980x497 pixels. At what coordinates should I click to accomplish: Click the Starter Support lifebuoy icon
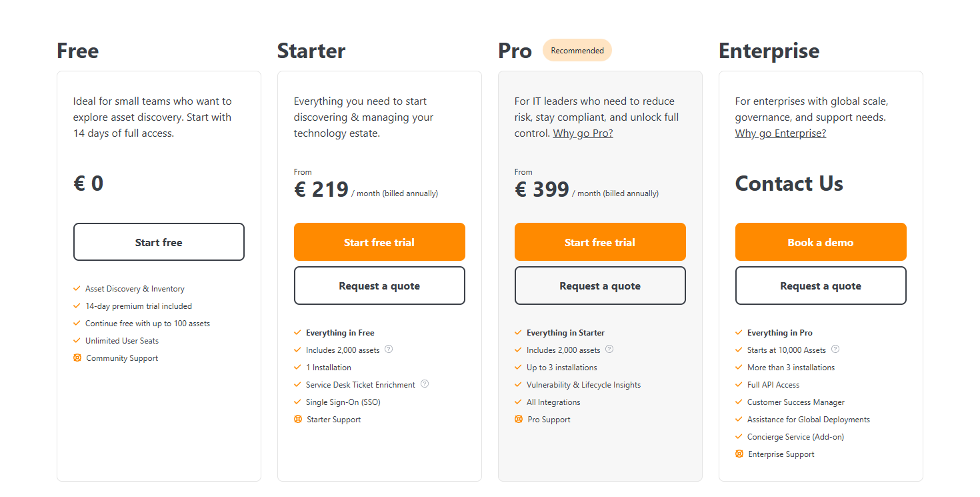pos(298,419)
